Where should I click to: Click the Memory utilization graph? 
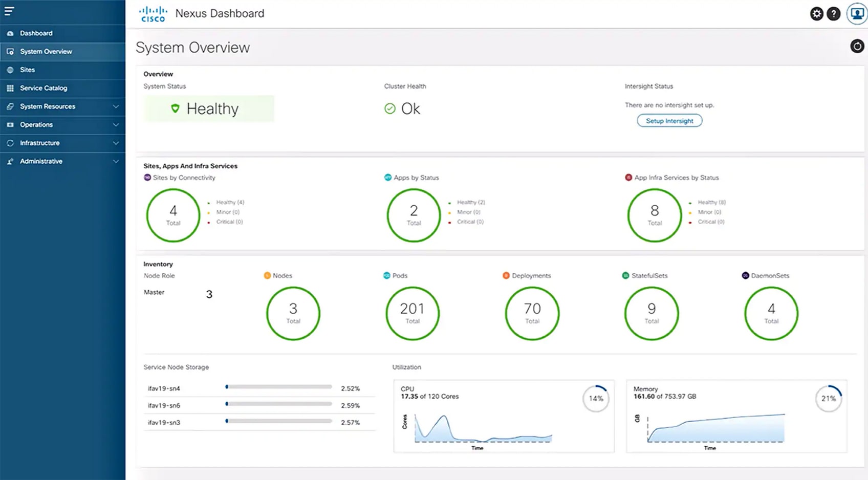click(x=715, y=428)
